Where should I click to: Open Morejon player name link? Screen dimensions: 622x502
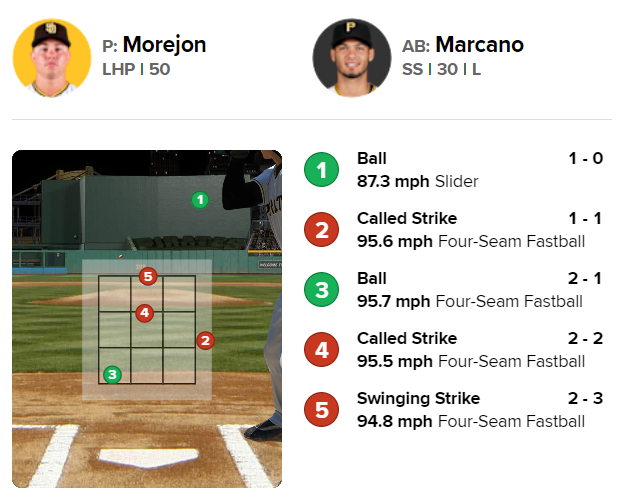tap(164, 44)
